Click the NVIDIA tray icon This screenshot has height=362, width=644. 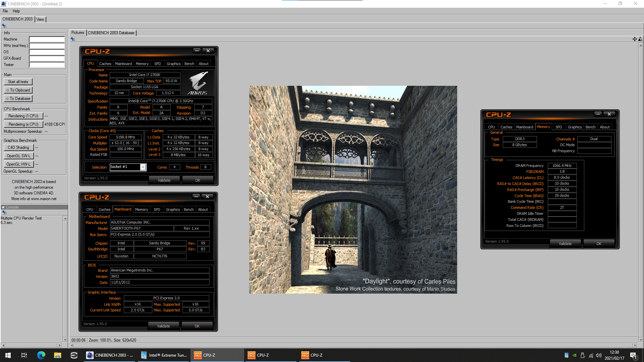(575, 355)
